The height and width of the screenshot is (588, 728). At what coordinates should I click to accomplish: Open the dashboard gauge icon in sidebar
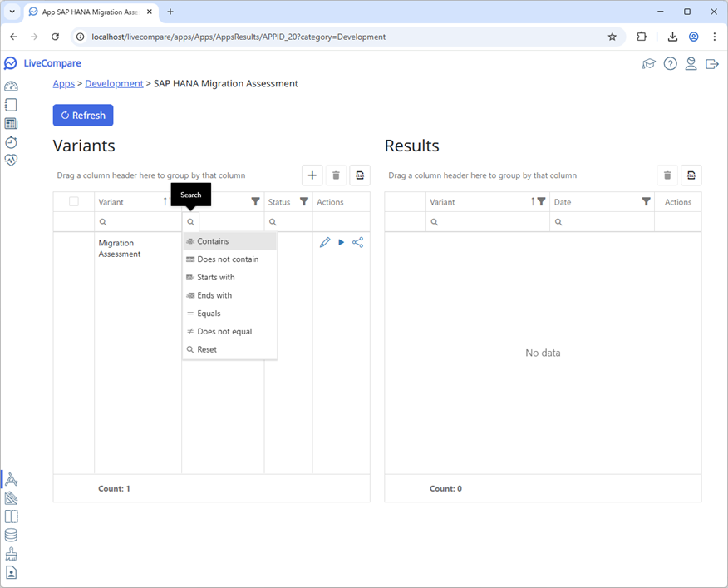click(x=11, y=86)
